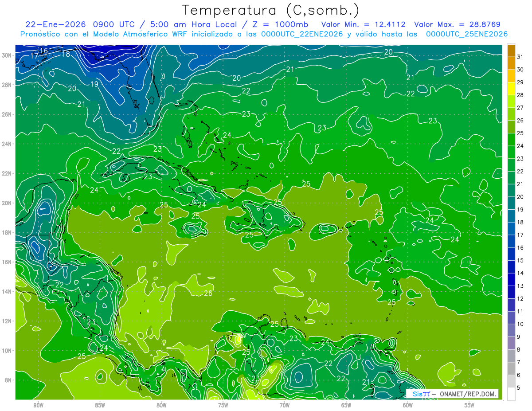Click the colorbar label 11
This screenshot has height=411, width=532.
(520, 312)
